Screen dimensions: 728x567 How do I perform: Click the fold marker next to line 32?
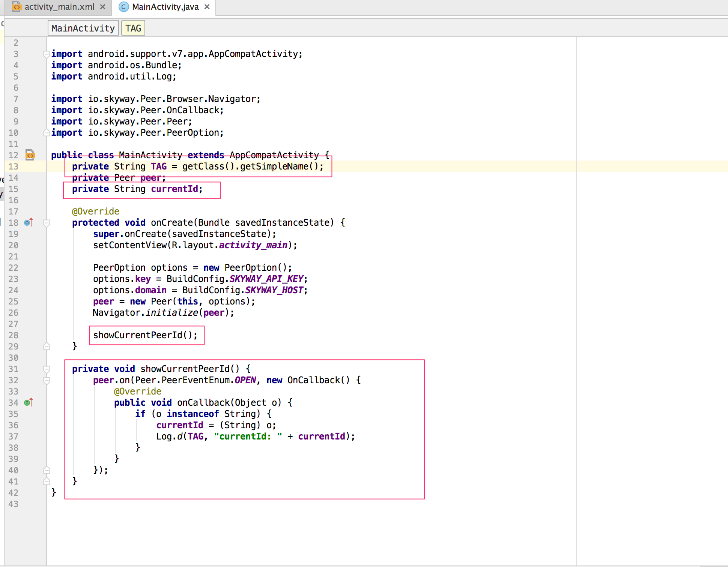tap(47, 380)
